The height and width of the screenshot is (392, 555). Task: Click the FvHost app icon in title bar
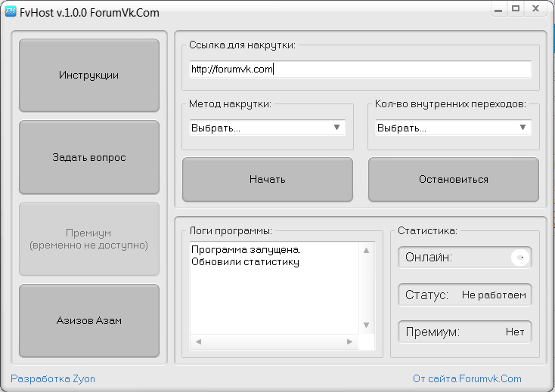pos(11,11)
